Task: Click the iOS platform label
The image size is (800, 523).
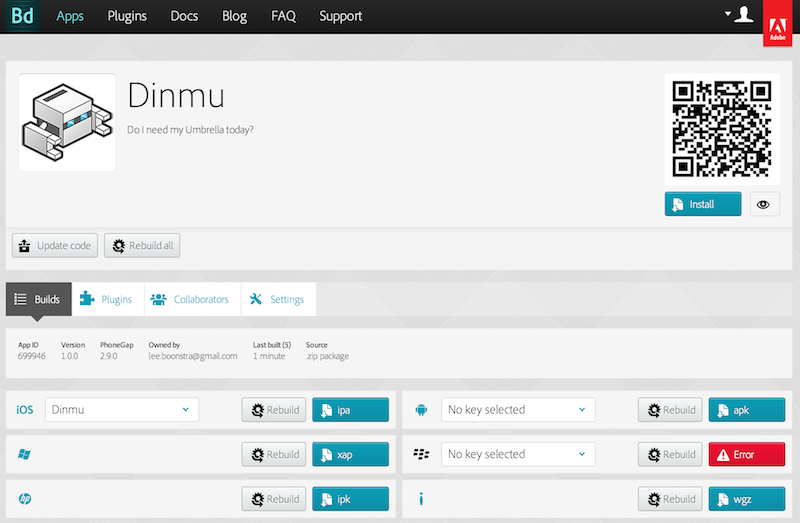Action: [24, 410]
